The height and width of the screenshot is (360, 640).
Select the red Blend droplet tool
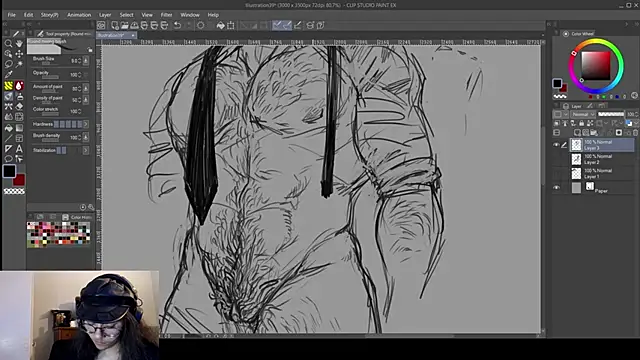click(19, 86)
